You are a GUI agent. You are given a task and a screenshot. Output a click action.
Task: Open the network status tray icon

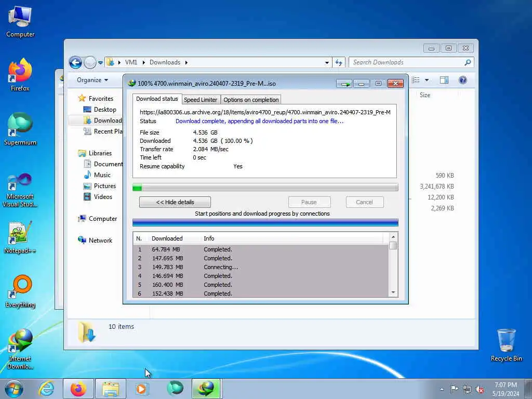point(467,390)
